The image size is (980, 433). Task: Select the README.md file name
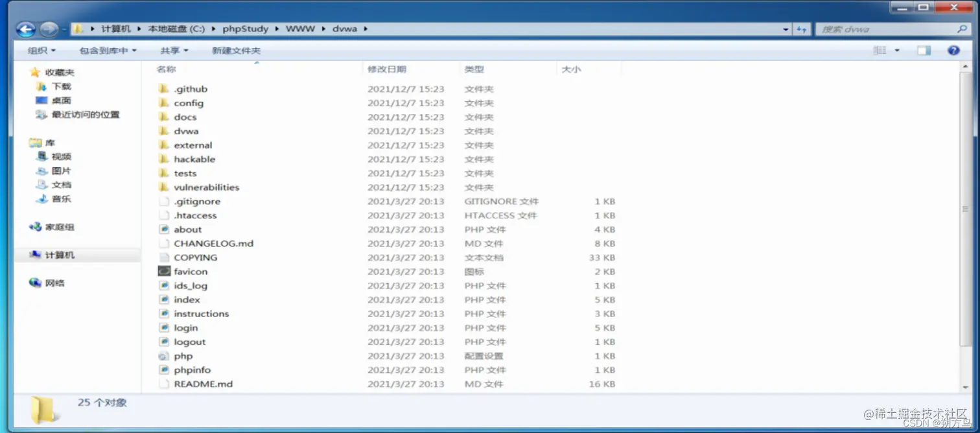click(x=204, y=384)
